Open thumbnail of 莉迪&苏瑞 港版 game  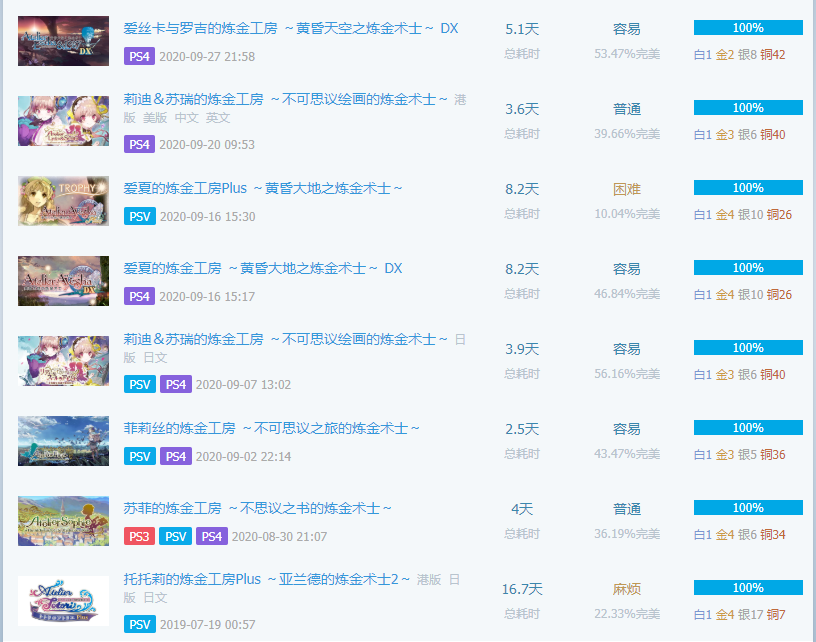click(63, 121)
